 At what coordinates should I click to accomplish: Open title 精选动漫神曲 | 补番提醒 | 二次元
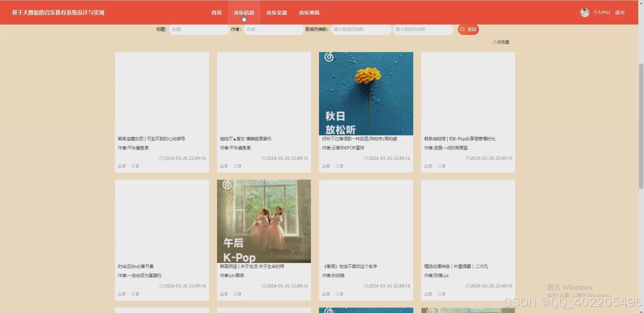coord(456,266)
